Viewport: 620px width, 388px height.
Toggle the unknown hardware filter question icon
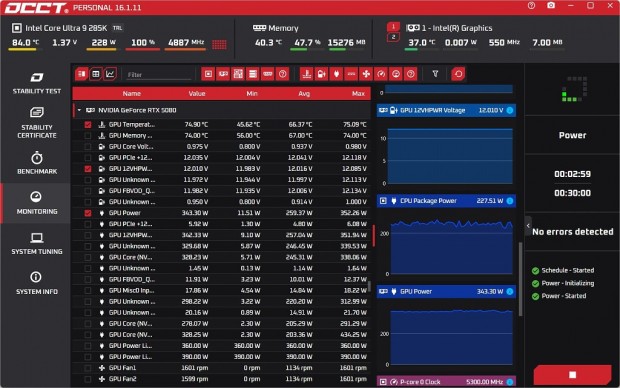click(x=283, y=74)
